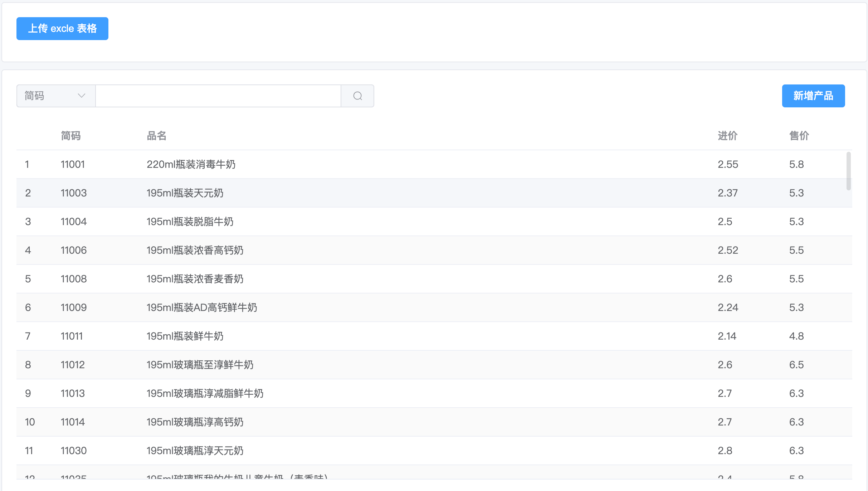
Task: Select product name 195ml瓶装AD高钙鲜牛奶
Action: [x=202, y=307]
